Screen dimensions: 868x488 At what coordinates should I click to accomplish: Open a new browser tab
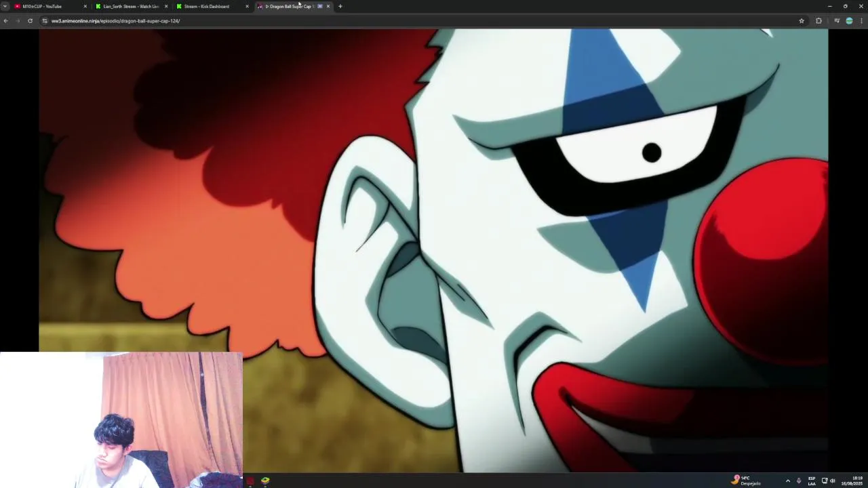[340, 6]
